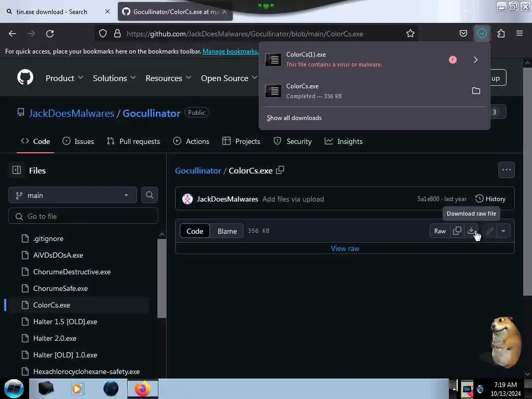Click the disabled pencil edit icon

[x=489, y=231]
